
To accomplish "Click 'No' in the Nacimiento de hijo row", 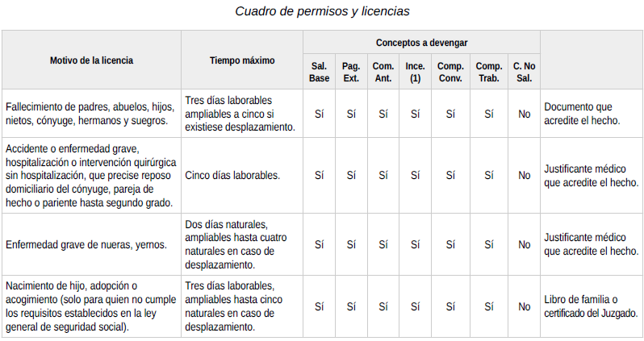I will [524, 306].
